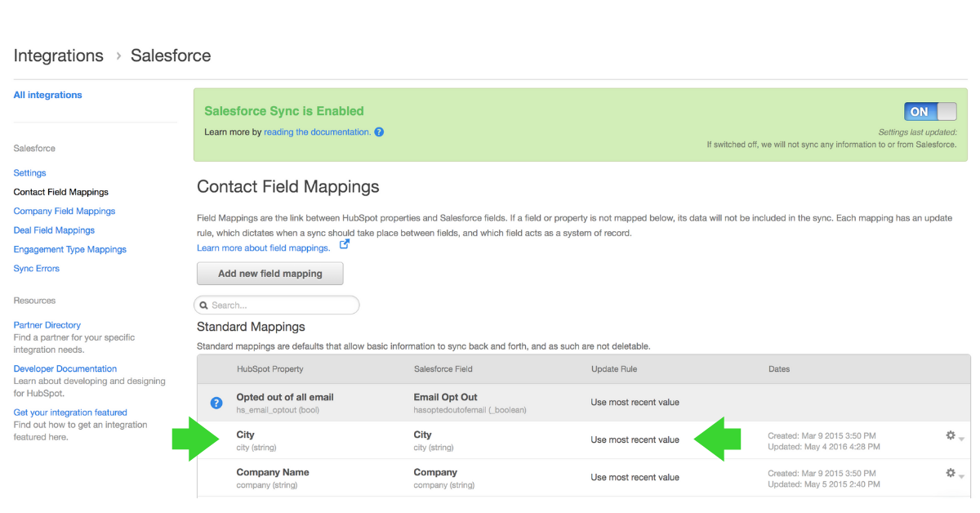Click Add new field mapping button
This screenshot has height=513, width=980.
pyautogui.click(x=270, y=274)
